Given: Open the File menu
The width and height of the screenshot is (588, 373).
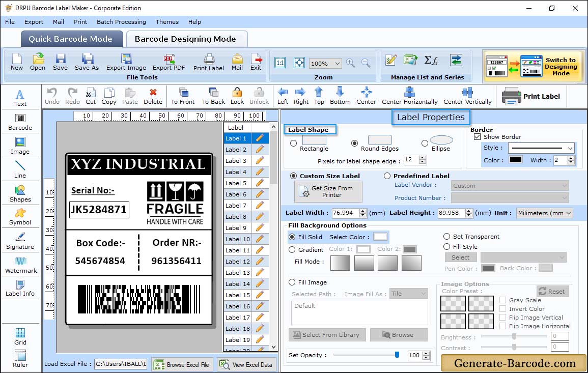Looking at the screenshot, I should click(10, 22).
